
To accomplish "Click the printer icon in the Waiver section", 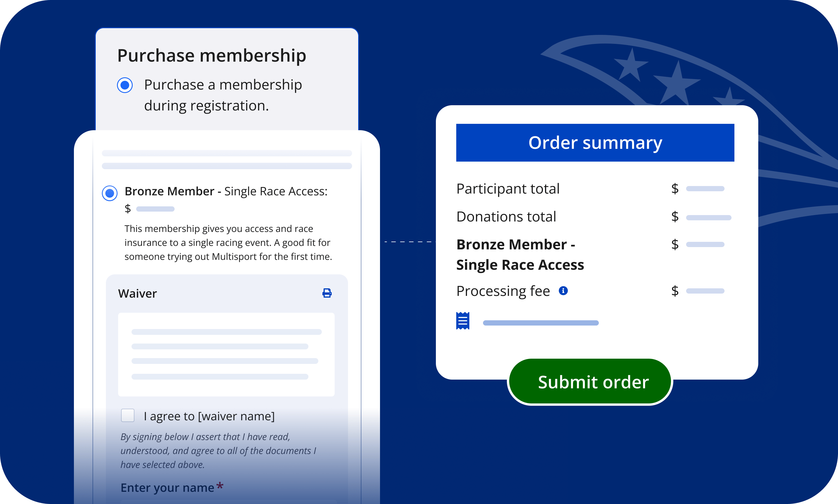I will click(327, 293).
